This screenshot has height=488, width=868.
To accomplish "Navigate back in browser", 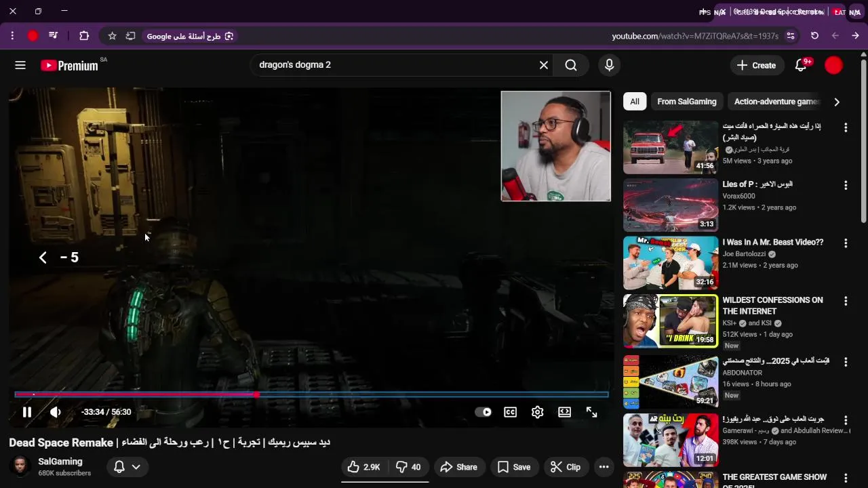I will point(835,36).
